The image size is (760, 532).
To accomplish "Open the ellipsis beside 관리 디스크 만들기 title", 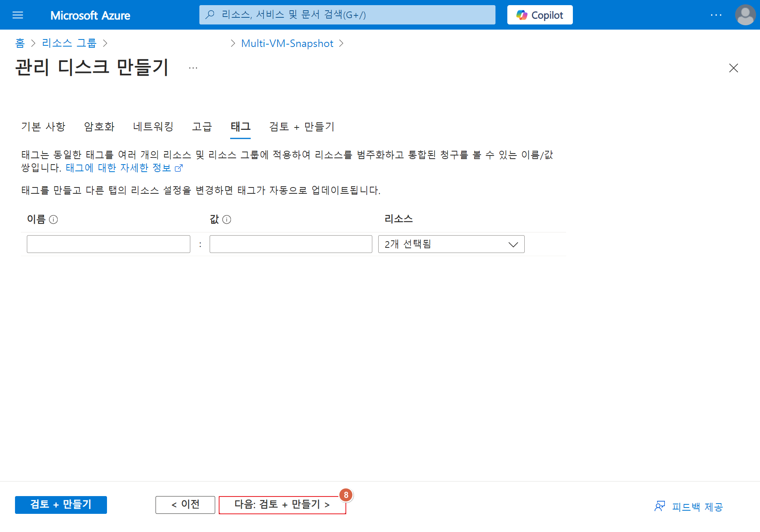I will tap(193, 68).
